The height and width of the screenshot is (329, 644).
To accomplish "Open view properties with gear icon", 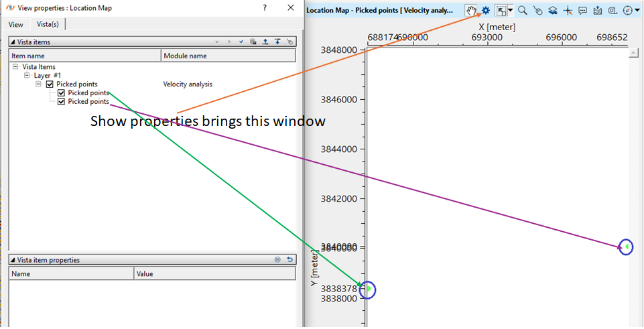I will tap(486, 11).
